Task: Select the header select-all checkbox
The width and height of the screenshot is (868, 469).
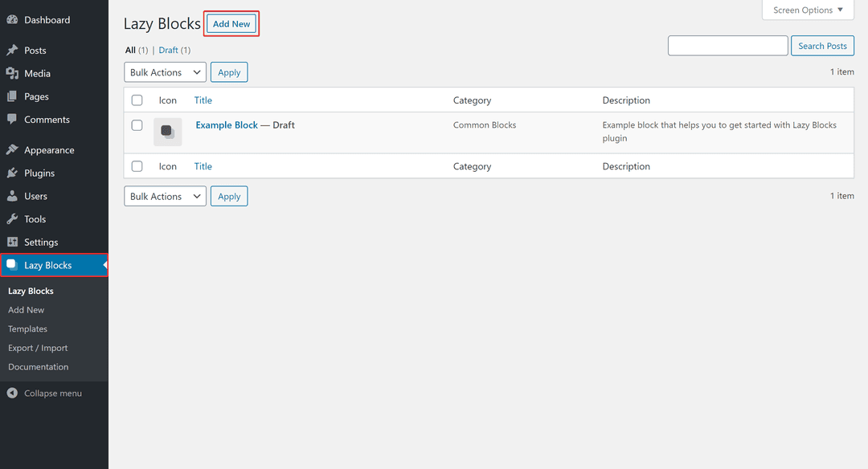Action: [x=137, y=100]
